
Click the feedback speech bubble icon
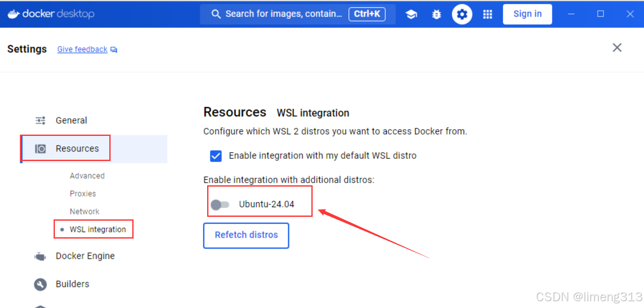[114, 50]
